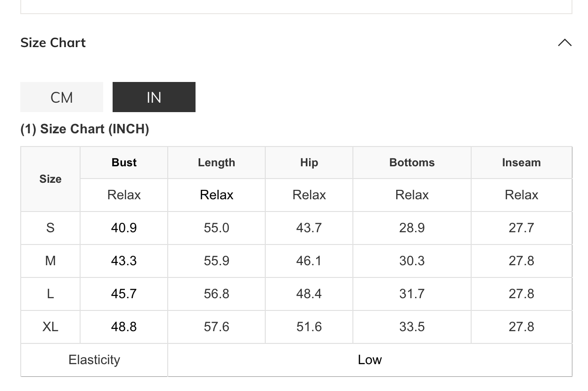Select the S size row label

[50, 228]
